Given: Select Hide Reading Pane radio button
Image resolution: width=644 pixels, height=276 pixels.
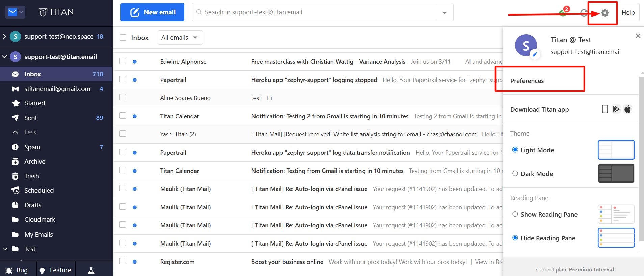Looking at the screenshot, I should pos(515,238).
